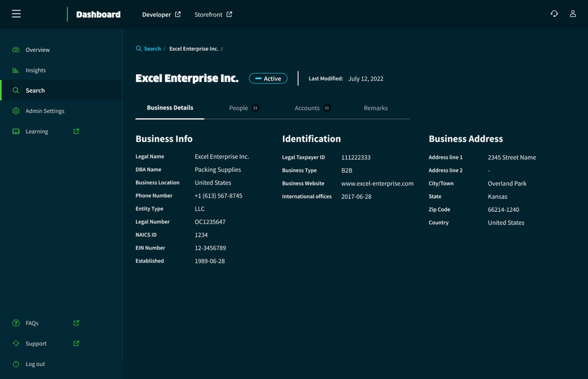Click the breadcrumb magnifier search icon
The image size is (588, 379).
point(139,49)
